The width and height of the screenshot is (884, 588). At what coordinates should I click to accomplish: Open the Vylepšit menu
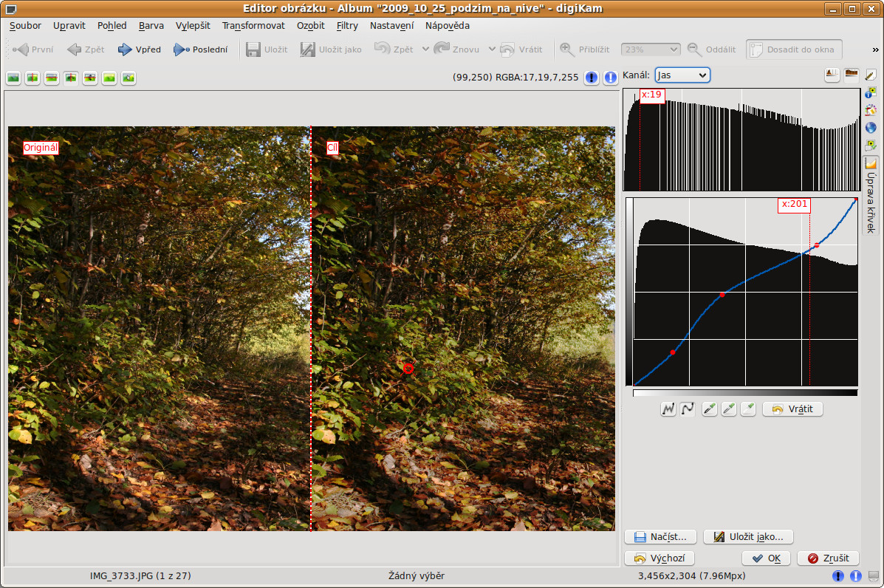pyautogui.click(x=193, y=25)
